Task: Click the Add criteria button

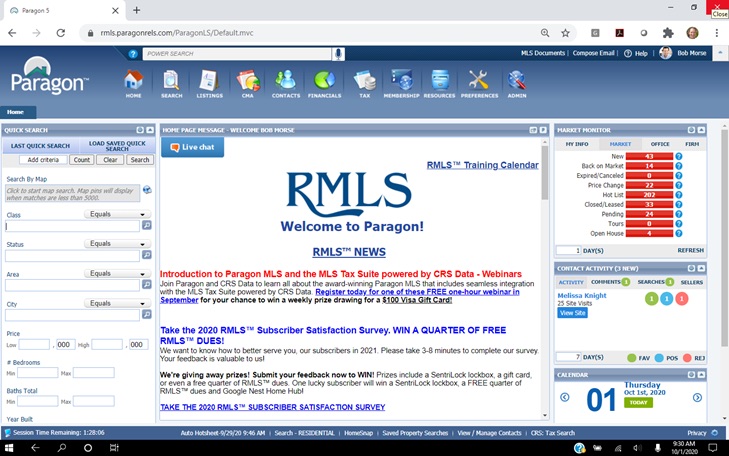Action: click(x=43, y=160)
